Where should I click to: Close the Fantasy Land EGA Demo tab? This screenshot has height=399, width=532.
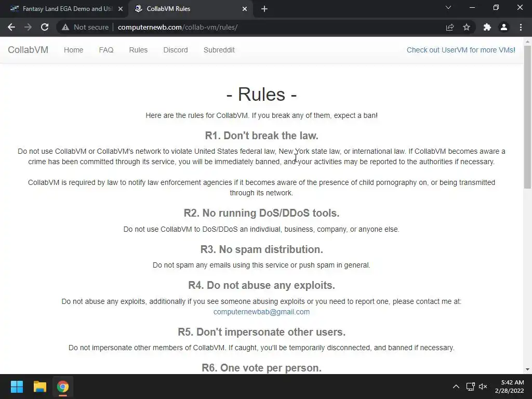tap(121, 9)
